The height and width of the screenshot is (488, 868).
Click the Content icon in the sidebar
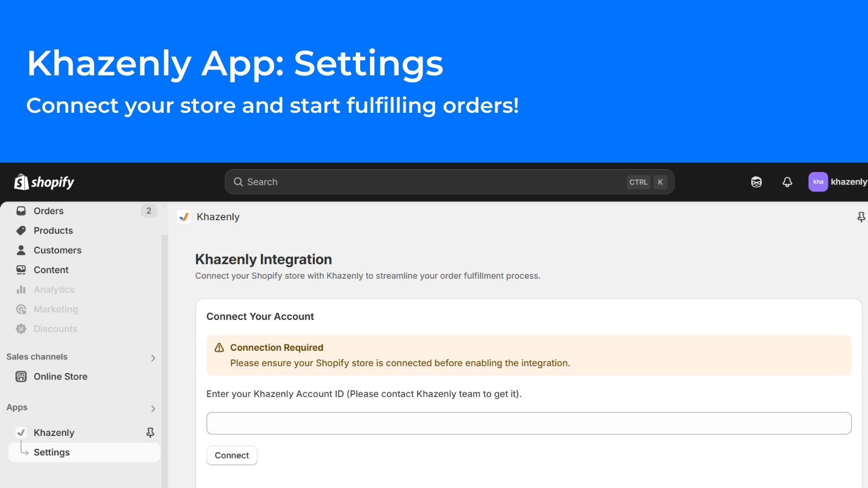21,269
